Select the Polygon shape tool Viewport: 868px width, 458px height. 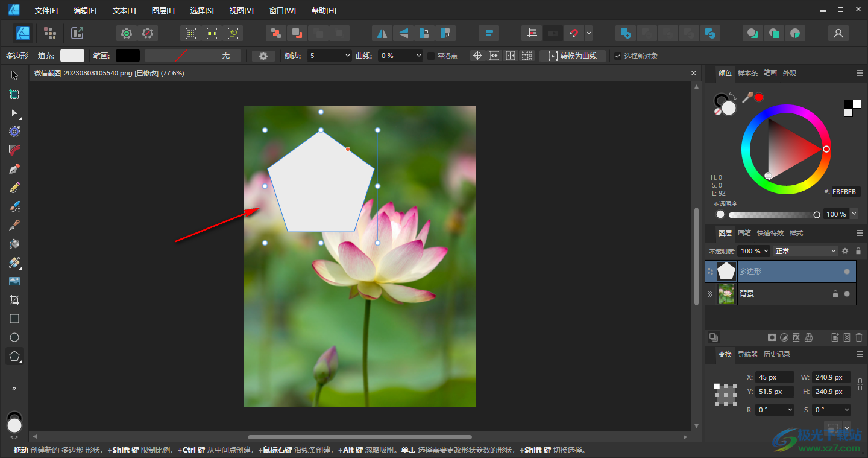click(14, 356)
